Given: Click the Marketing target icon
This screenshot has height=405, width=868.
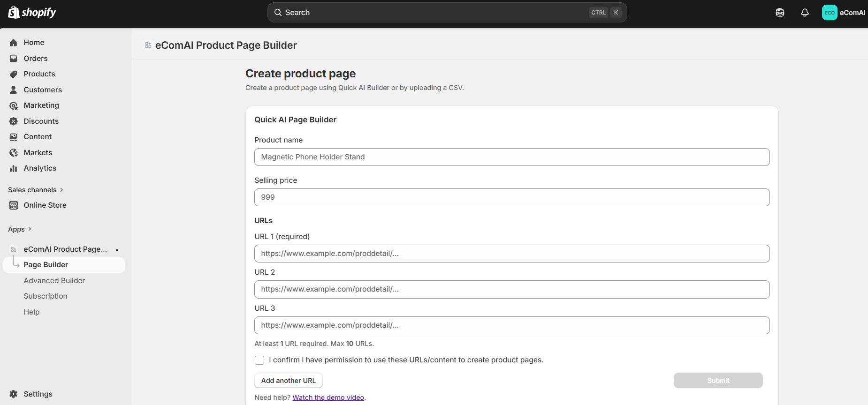Looking at the screenshot, I should (x=14, y=105).
